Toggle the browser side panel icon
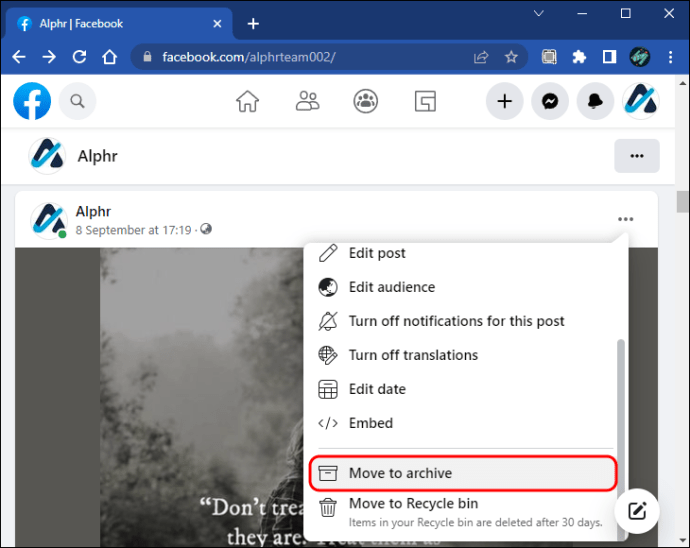 click(x=609, y=57)
